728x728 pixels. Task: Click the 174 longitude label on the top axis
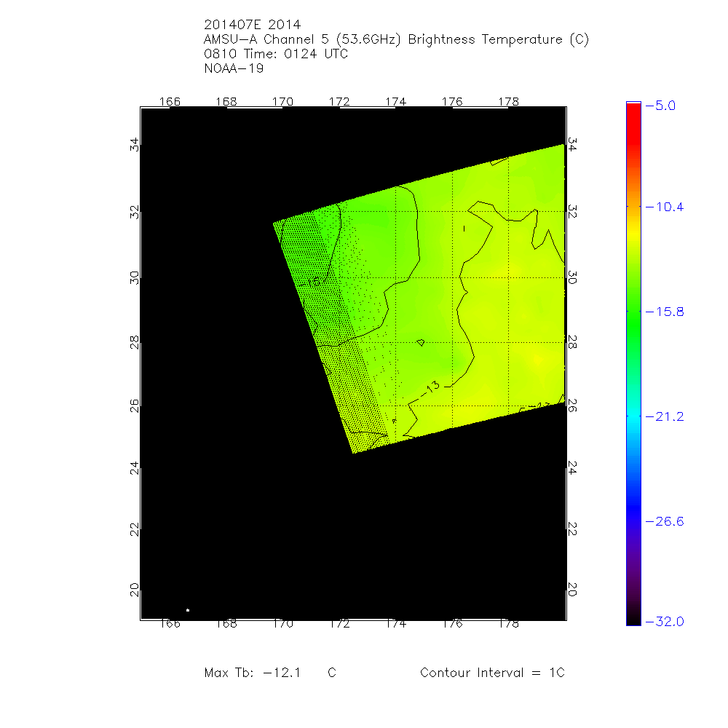coord(395,101)
